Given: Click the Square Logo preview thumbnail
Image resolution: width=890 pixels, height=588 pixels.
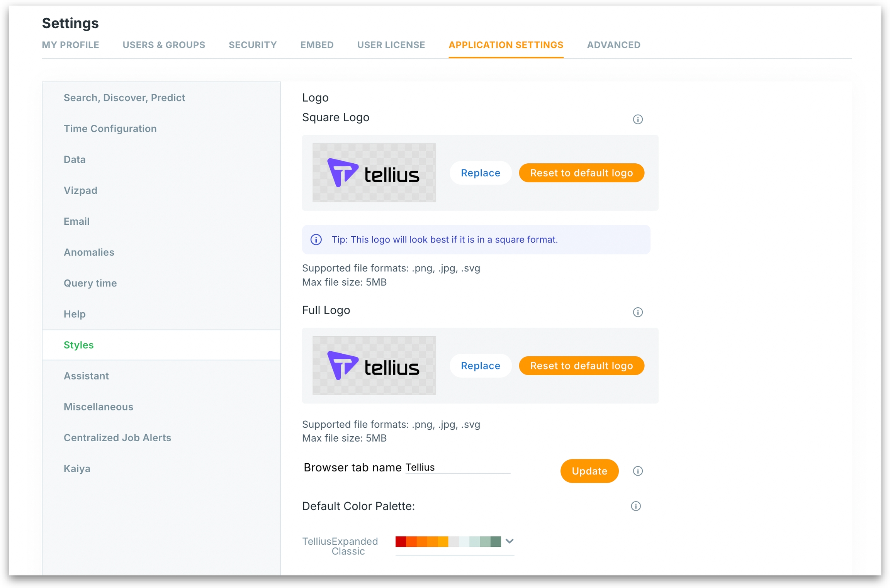Looking at the screenshot, I should [374, 173].
